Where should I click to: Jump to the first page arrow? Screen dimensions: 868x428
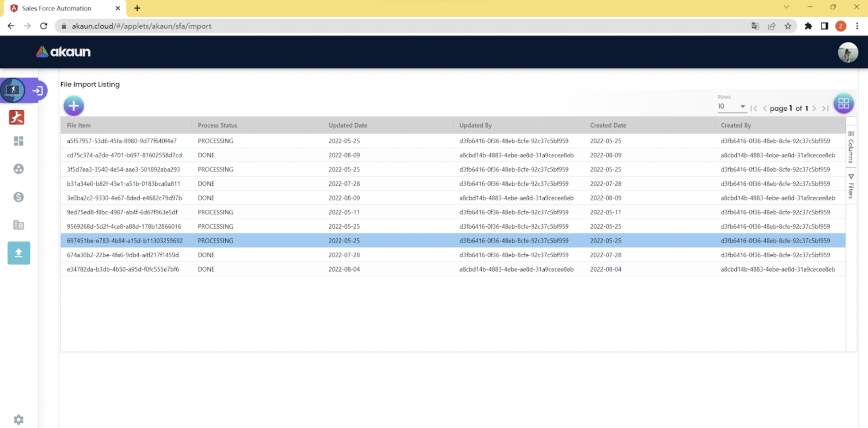point(754,108)
